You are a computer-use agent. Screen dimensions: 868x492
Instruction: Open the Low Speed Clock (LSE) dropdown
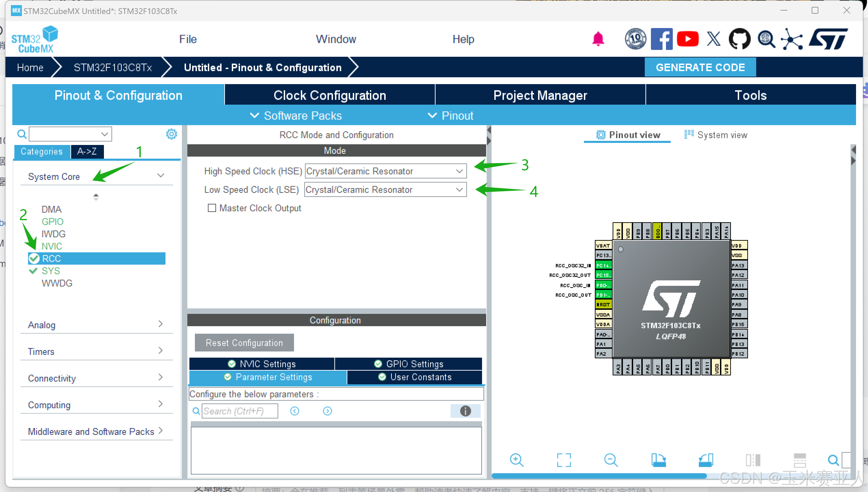click(x=385, y=189)
